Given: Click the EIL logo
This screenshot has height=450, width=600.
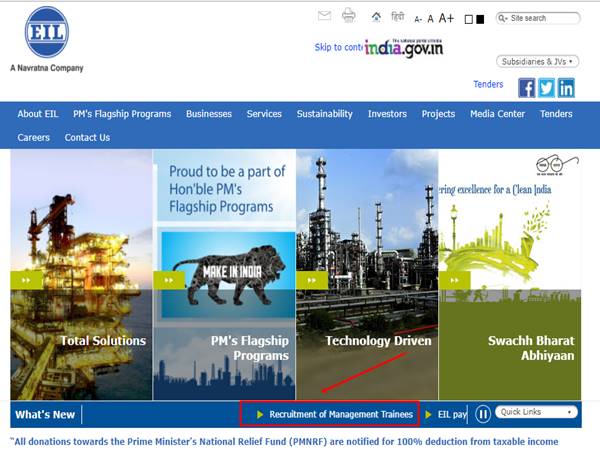Looking at the screenshot, I should (x=47, y=32).
